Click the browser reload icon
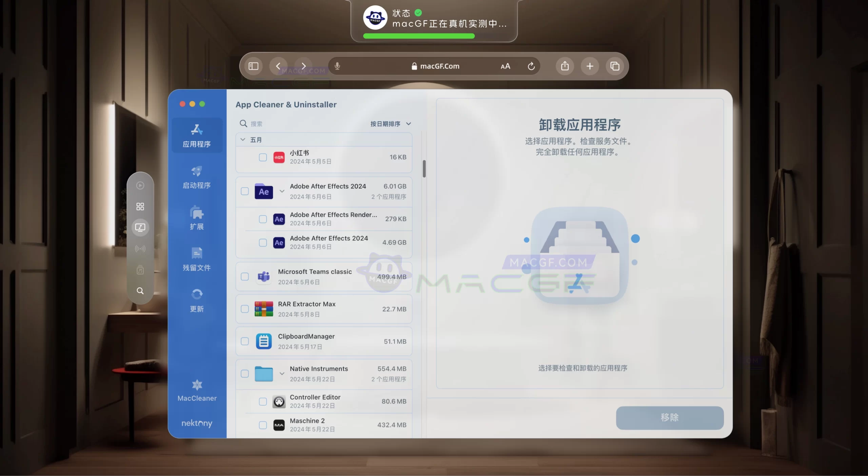 coord(531,66)
